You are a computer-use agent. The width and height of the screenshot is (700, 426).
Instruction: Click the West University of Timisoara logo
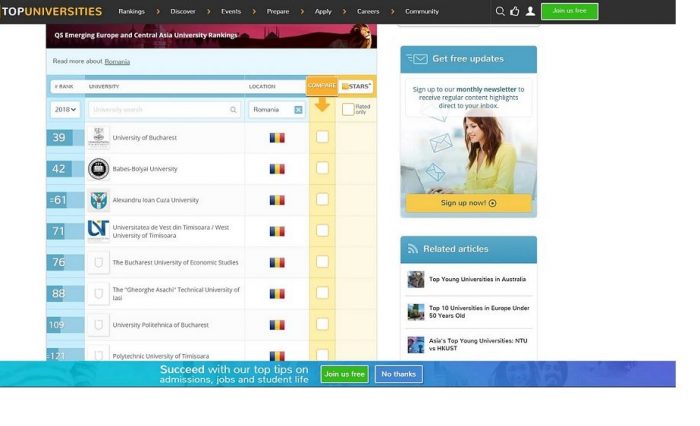(x=98, y=231)
